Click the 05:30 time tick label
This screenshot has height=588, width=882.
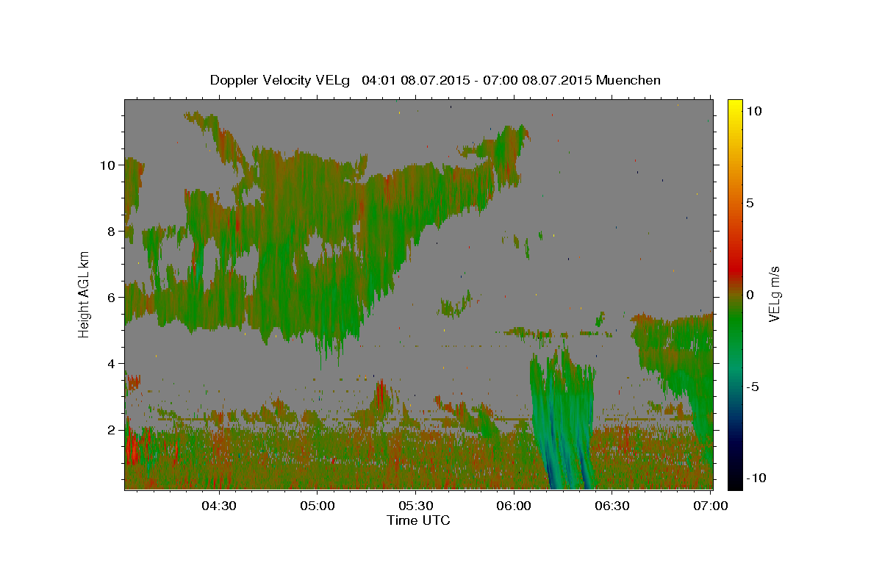[x=415, y=506]
